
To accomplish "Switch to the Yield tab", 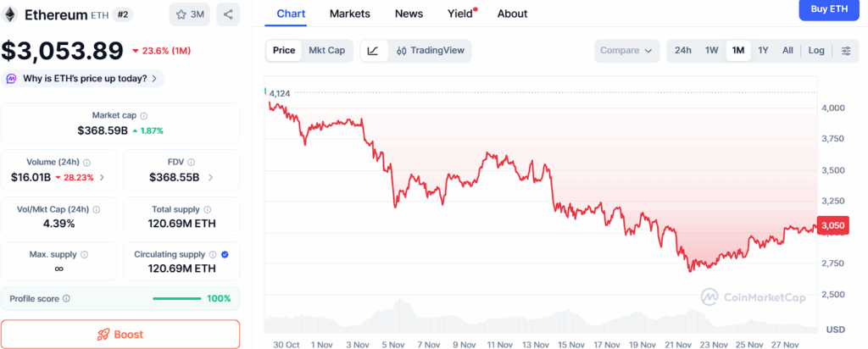I will point(460,14).
